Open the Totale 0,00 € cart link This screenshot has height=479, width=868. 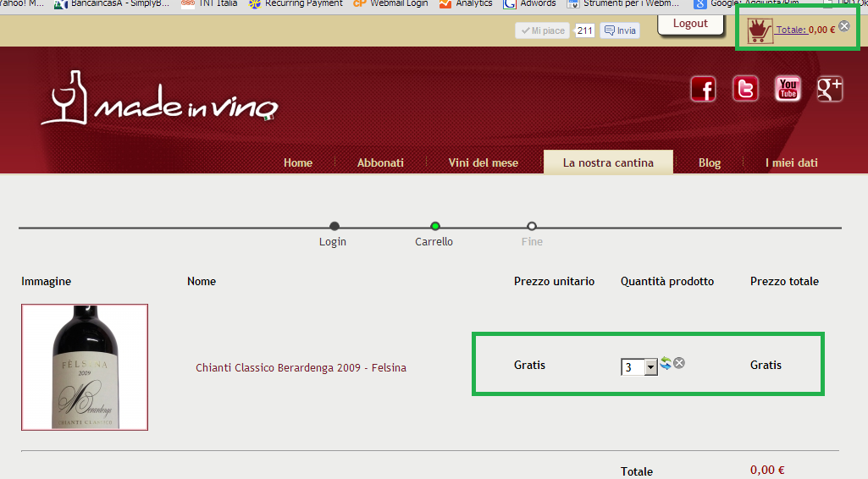pyautogui.click(x=805, y=30)
